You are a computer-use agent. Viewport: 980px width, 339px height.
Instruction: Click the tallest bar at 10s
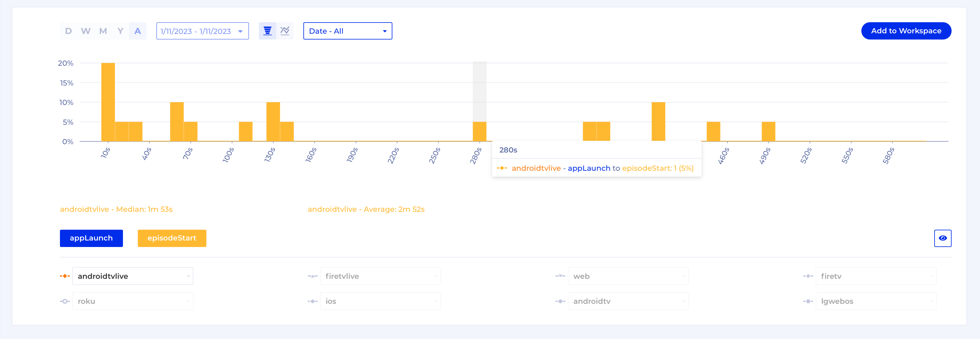[108, 102]
